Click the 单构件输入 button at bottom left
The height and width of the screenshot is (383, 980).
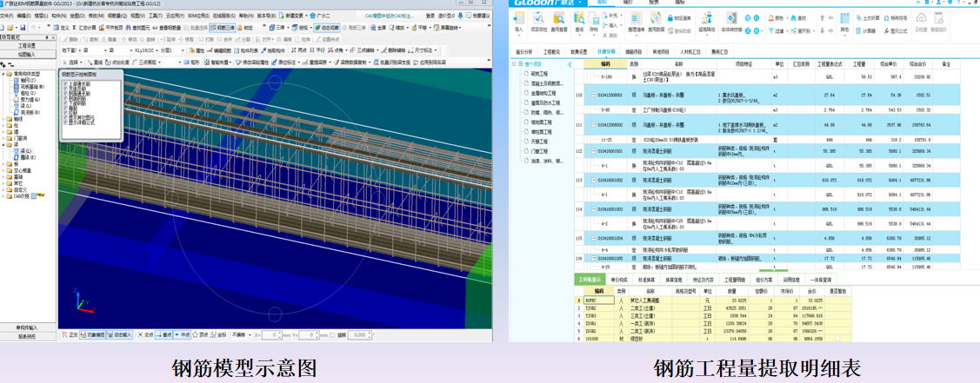pos(27,327)
